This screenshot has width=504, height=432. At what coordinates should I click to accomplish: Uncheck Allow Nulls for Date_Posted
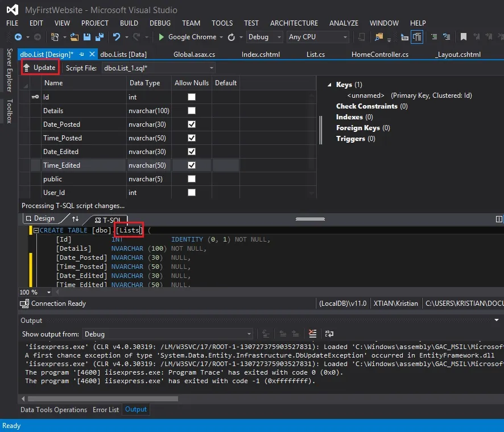pyautogui.click(x=192, y=124)
